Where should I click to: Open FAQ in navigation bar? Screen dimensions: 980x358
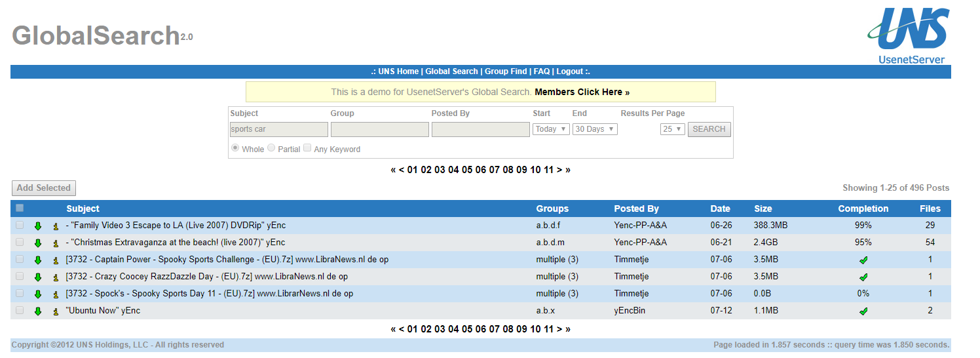pos(542,71)
